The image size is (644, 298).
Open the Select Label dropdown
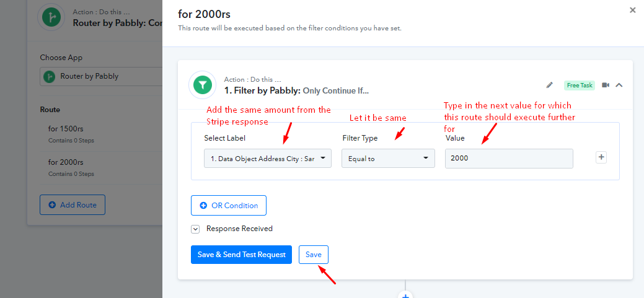coord(268,159)
